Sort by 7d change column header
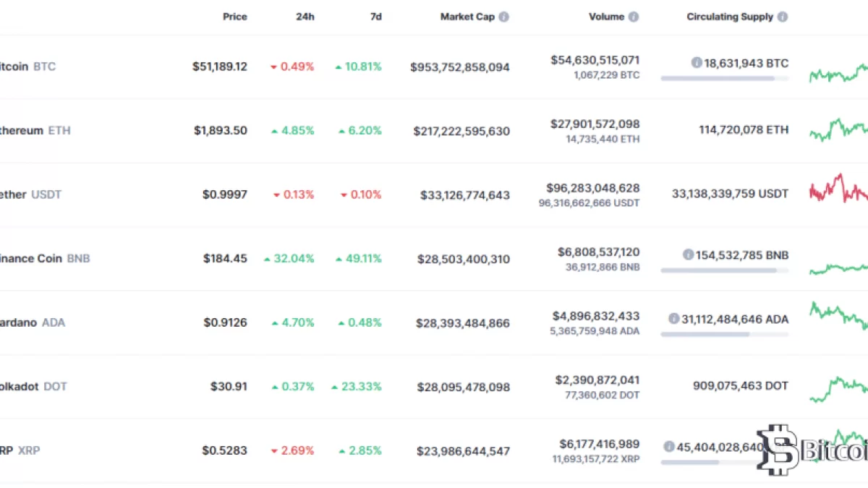This screenshot has width=868, height=488. (375, 17)
